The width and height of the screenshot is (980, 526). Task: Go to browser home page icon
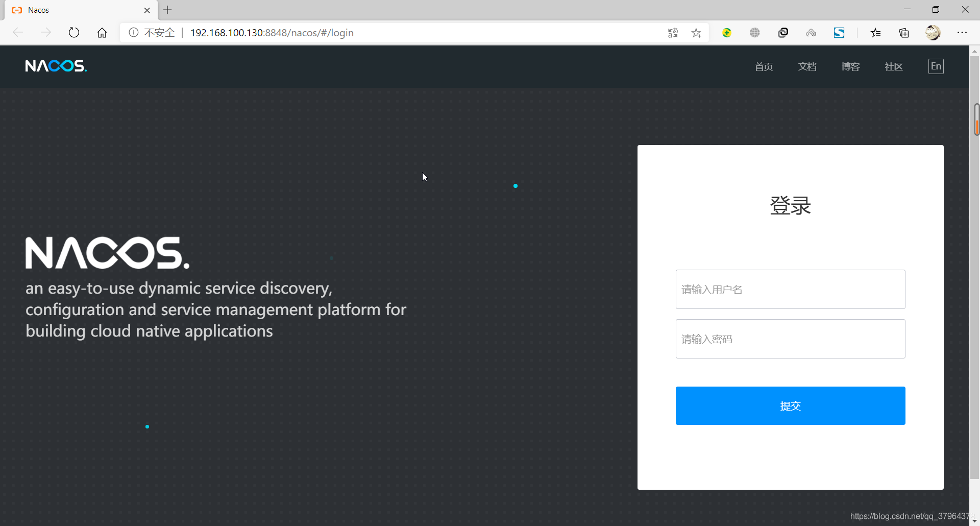[x=102, y=33]
